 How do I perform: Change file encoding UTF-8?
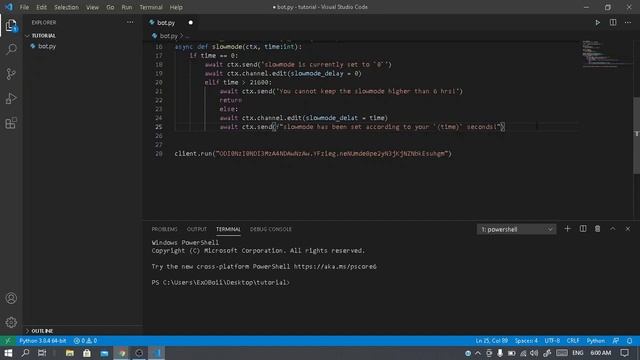click(x=552, y=340)
